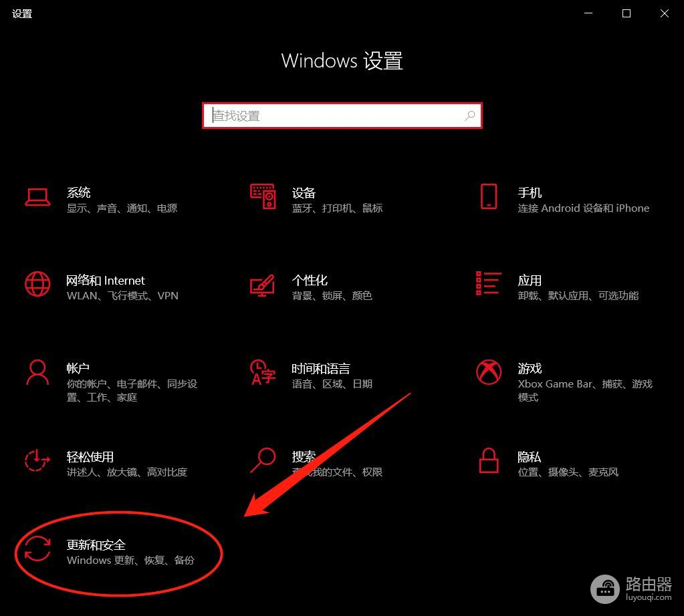This screenshot has height=616, width=684.
Task: Click the text Windows 更新、恢复、备份
Action: pyautogui.click(x=130, y=560)
